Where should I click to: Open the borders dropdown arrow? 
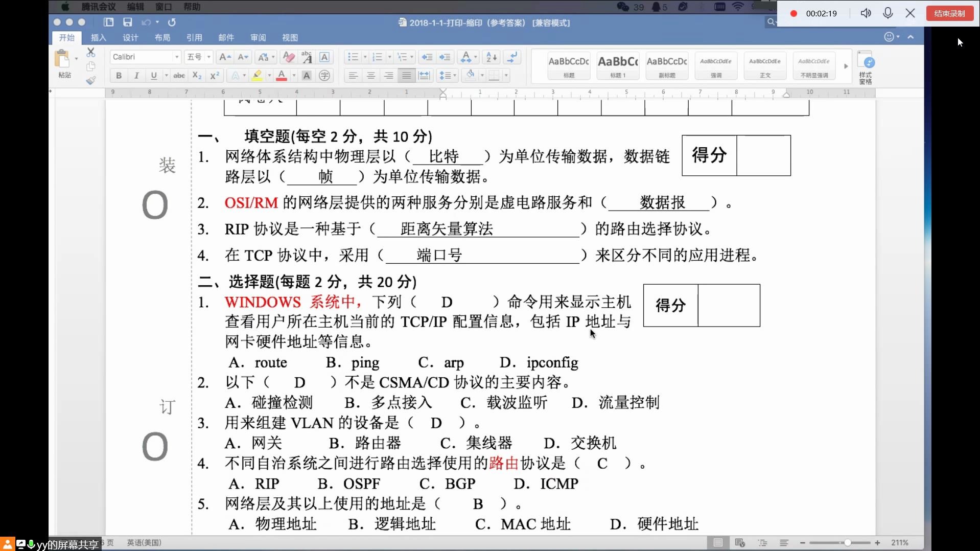(506, 76)
